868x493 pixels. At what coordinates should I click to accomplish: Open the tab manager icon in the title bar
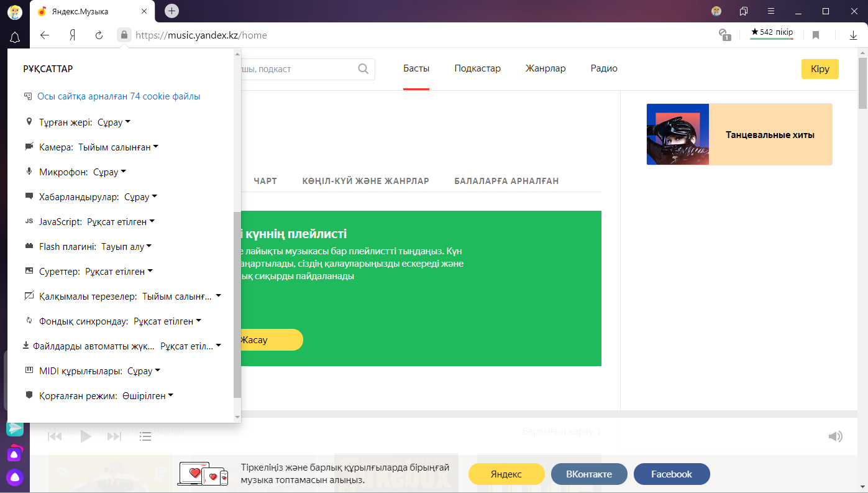[x=744, y=11]
